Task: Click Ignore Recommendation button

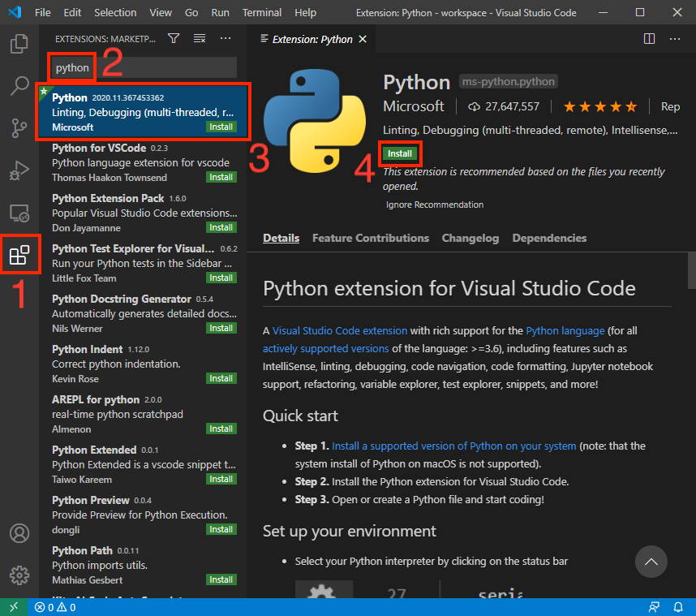Action: [x=435, y=205]
